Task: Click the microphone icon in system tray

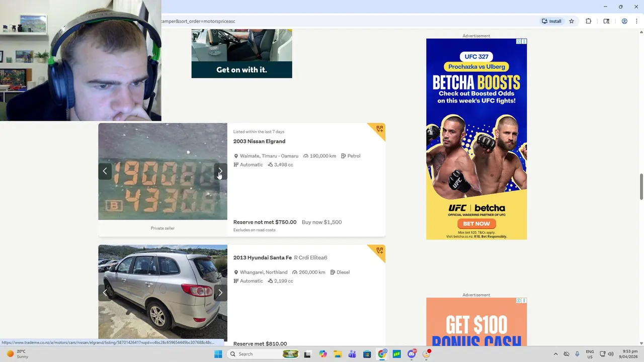Action: (577, 354)
